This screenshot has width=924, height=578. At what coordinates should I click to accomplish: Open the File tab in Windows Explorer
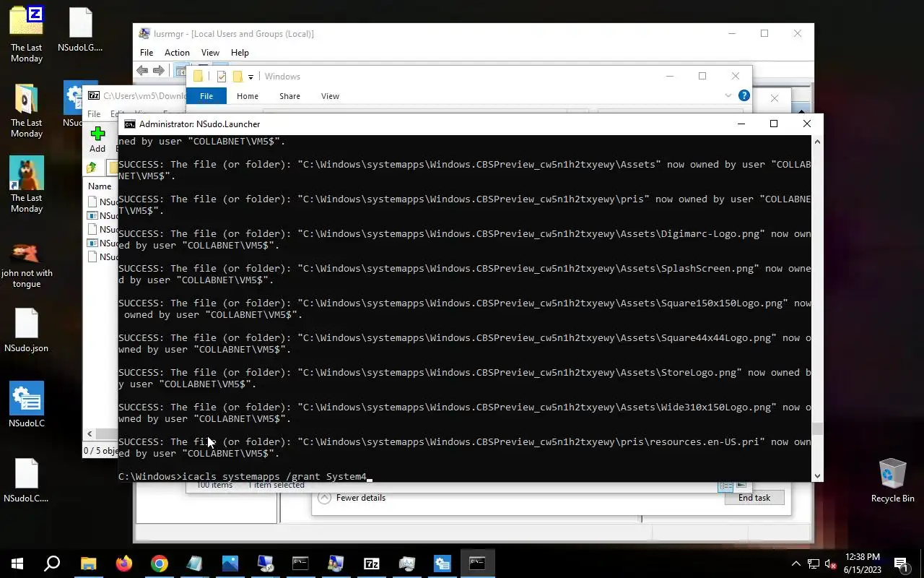206,95
